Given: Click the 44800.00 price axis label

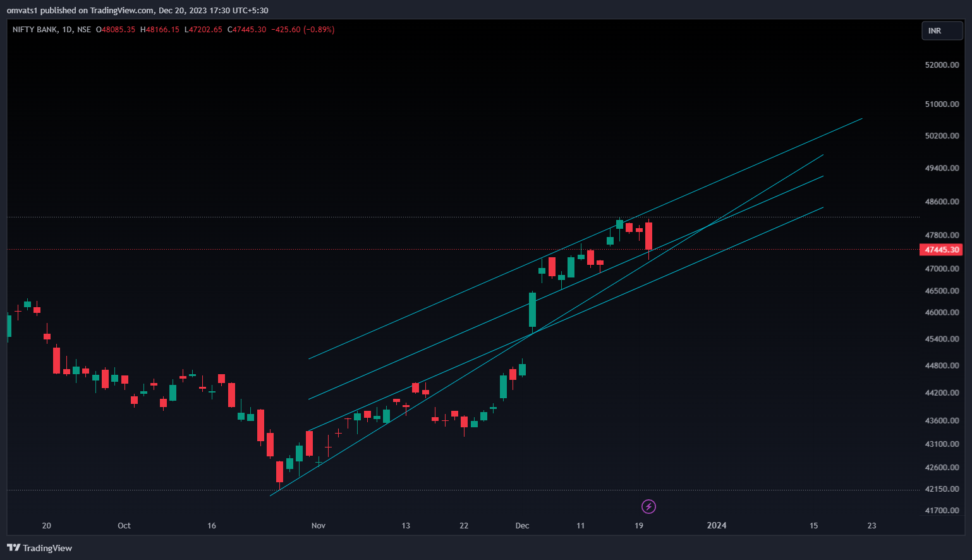Looking at the screenshot, I should pyautogui.click(x=942, y=365).
